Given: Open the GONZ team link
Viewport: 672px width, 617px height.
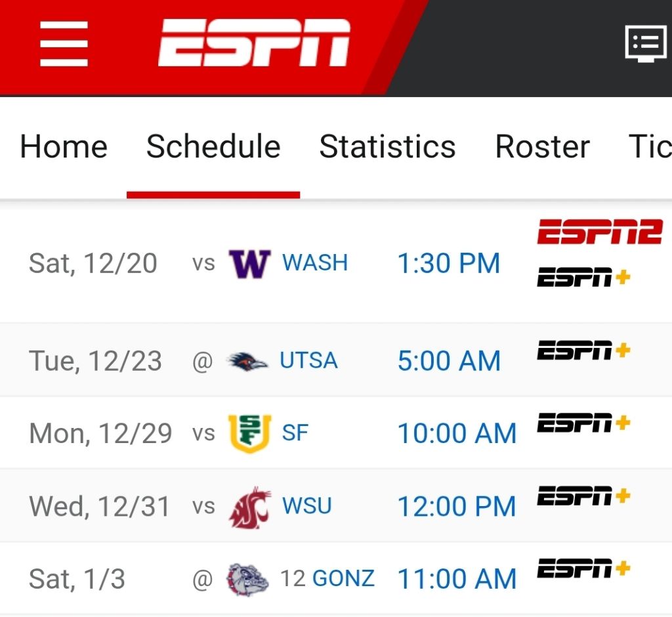Looking at the screenshot, I should 343,578.
